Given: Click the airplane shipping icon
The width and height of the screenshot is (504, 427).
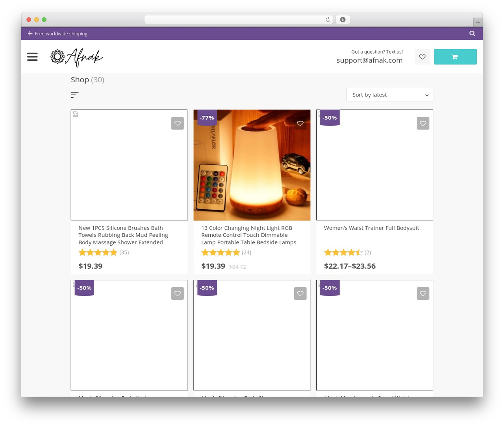Looking at the screenshot, I should click(30, 33).
